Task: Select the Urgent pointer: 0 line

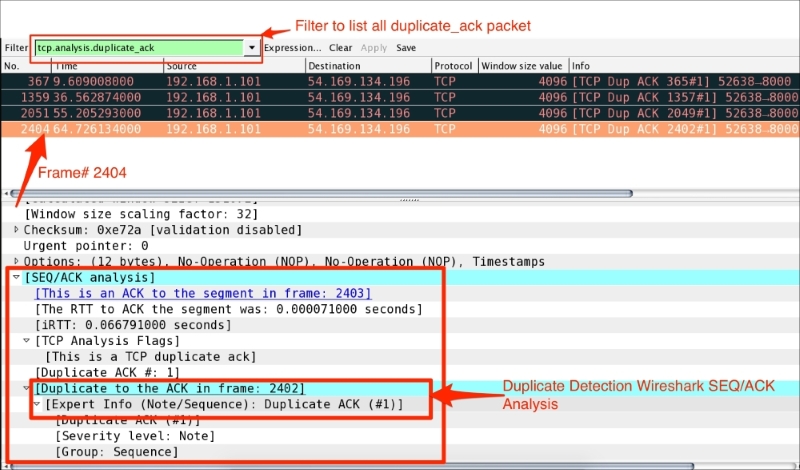Action: pyautogui.click(x=86, y=245)
